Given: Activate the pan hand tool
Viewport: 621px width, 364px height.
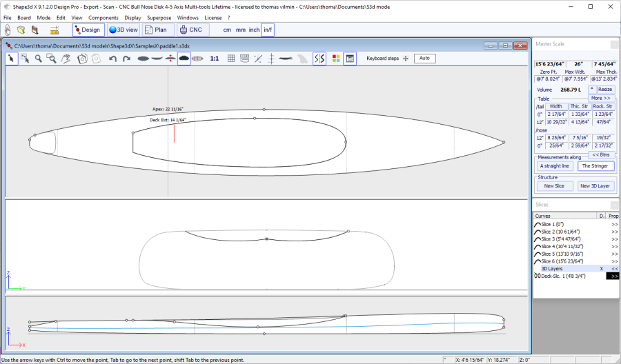Looking at the screenshot, I should [66, 59].
